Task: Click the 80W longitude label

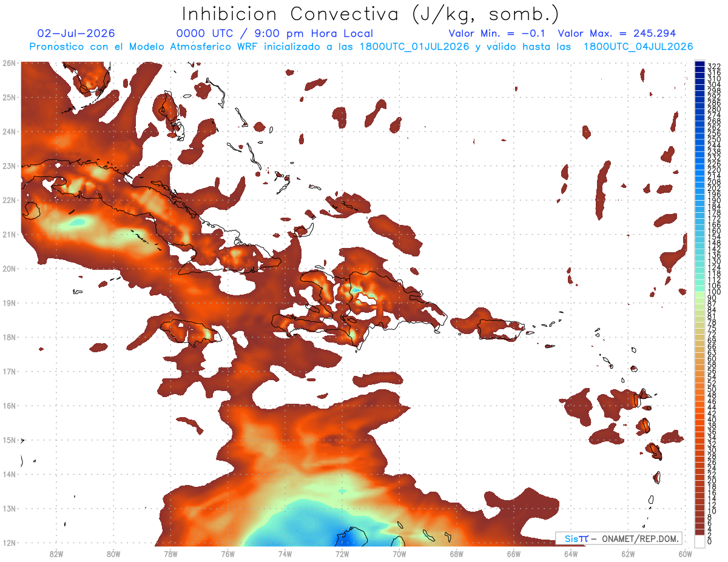Action: (113, 554)
